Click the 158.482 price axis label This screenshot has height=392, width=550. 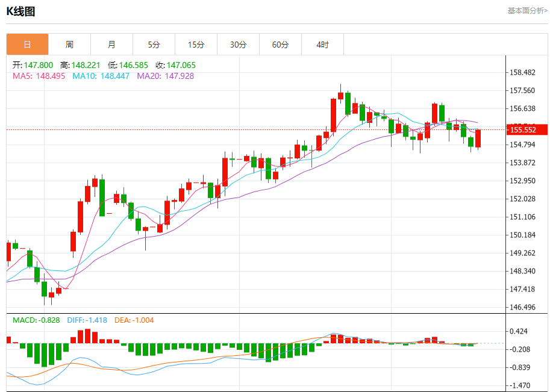522,72
